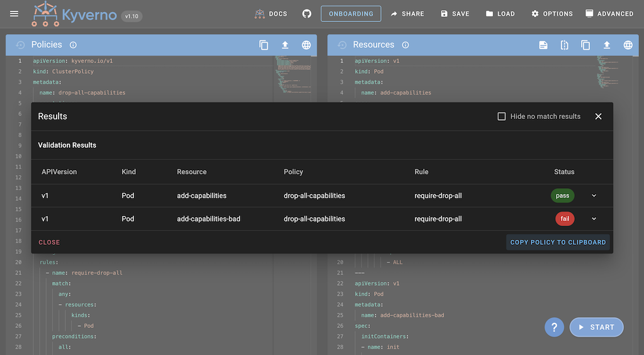This screenshot has width=644, height=355.
Task: Click the help question mark button
Action: click(554, 327)
